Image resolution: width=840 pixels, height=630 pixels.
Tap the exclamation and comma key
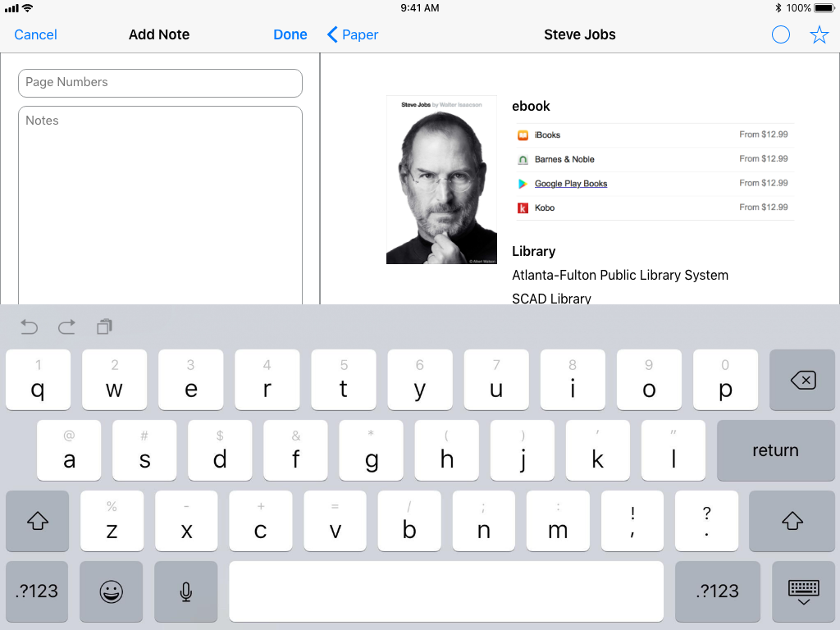pyautogui.click(x=632, y=521)
